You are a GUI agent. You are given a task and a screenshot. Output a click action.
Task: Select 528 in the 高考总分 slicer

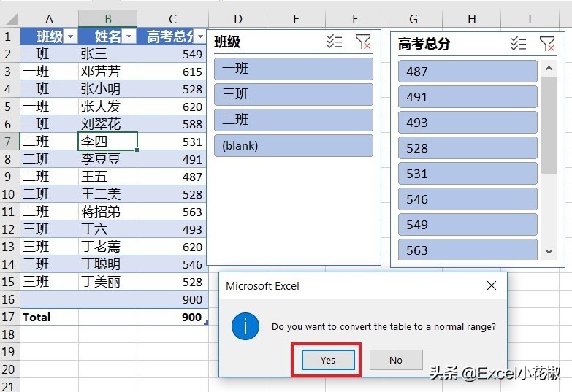(x=468, y=147)
